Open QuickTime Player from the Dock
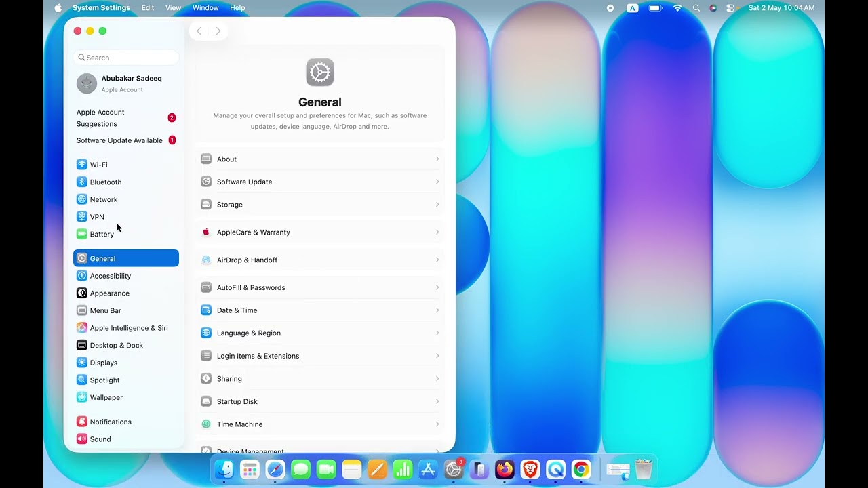The image size is (868, 488). click(x=555, y=469)
